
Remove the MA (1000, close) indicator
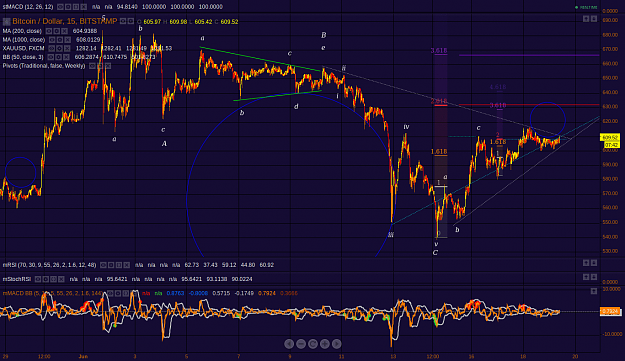(68, 40)
